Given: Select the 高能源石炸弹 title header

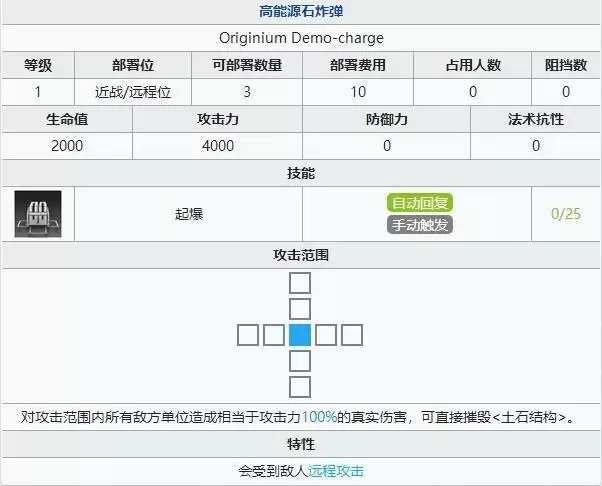Looking at the screenshot, I should tap(301, 12).
